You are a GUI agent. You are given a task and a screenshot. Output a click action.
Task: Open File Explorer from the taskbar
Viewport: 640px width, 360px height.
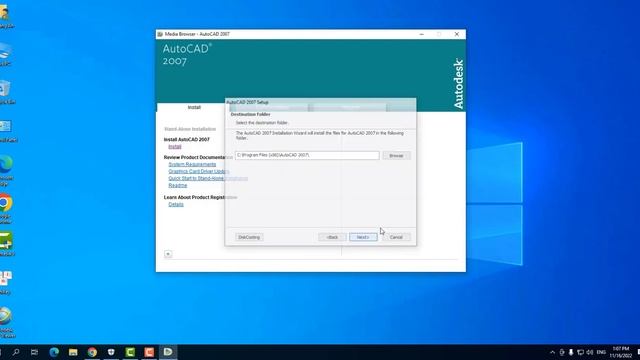73,352
